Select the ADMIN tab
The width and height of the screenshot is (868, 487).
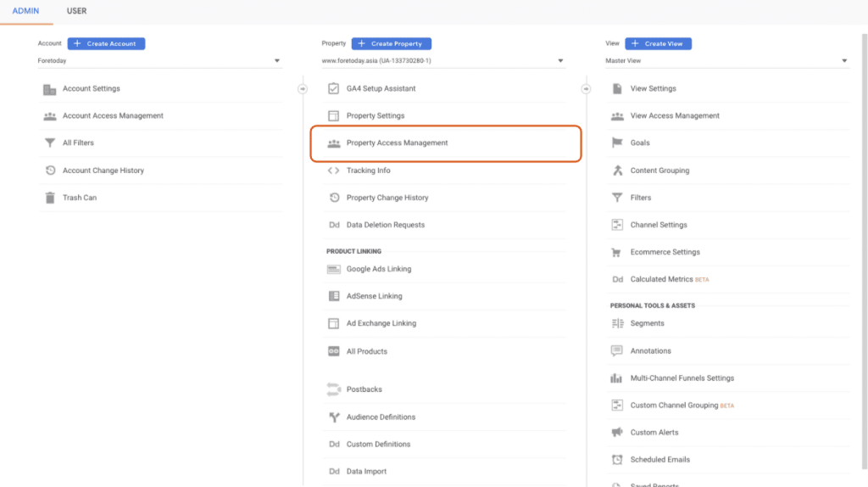click(25, 11)
